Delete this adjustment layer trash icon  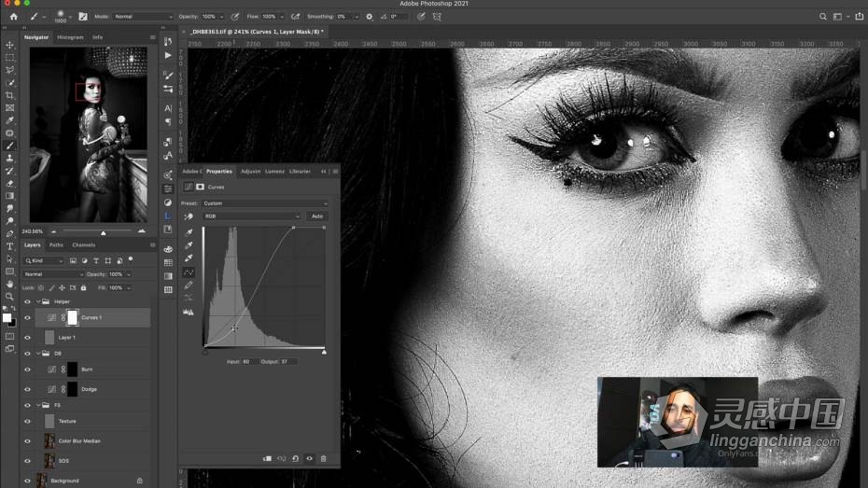click(x=323, y=459)
